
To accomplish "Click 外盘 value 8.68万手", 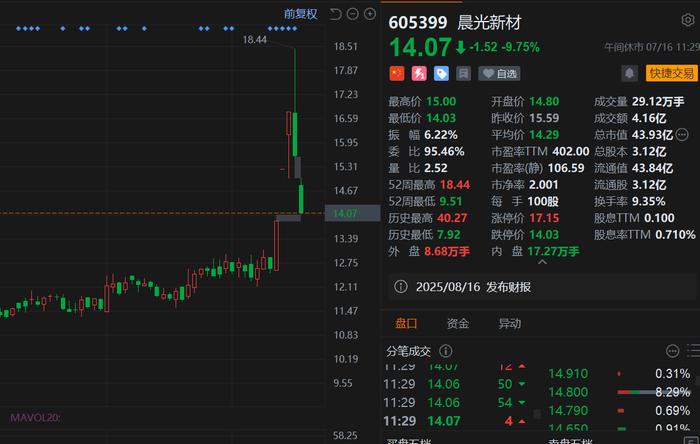I will pyautogui.click(x=447, y=251).
